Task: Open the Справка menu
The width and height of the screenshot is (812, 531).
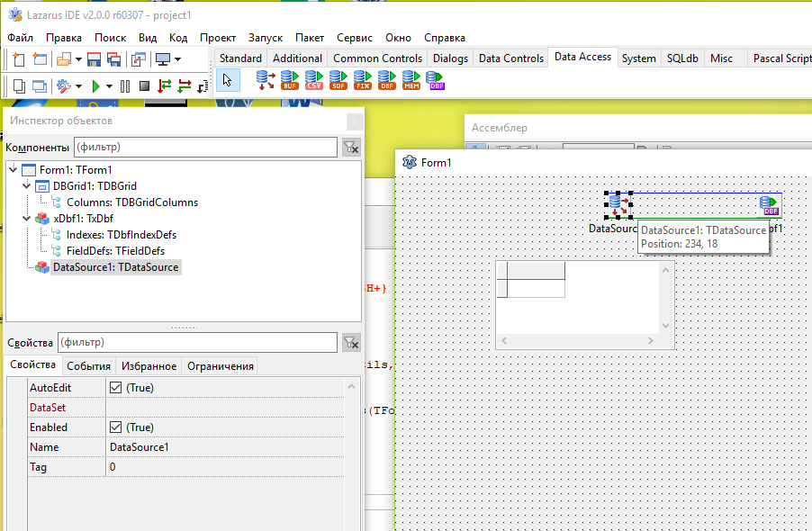Action: coord(445,38)
